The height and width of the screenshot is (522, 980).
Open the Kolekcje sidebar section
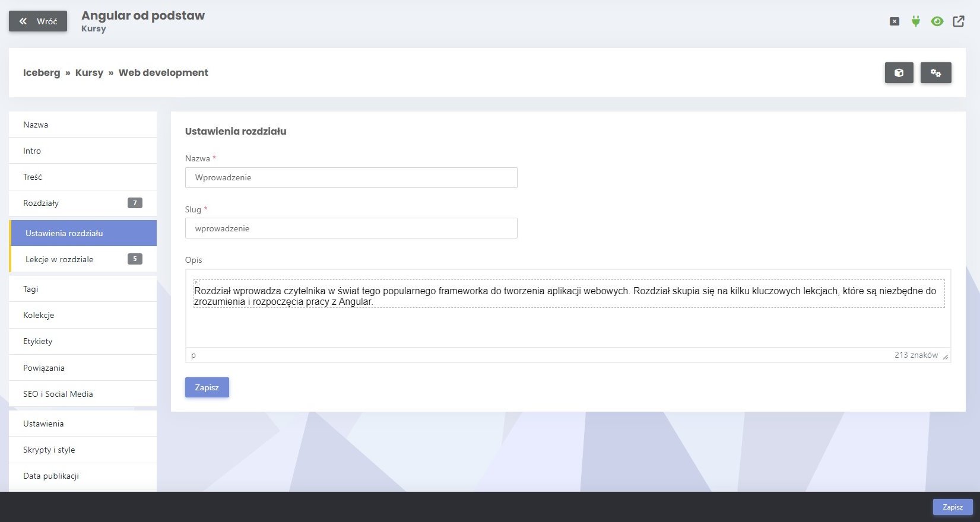(83, 315)
